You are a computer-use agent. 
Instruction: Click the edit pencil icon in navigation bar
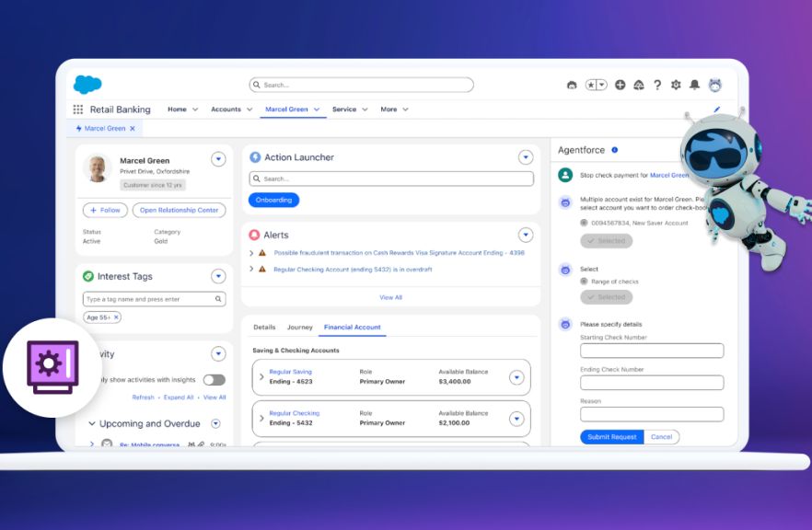pos(717,109)
